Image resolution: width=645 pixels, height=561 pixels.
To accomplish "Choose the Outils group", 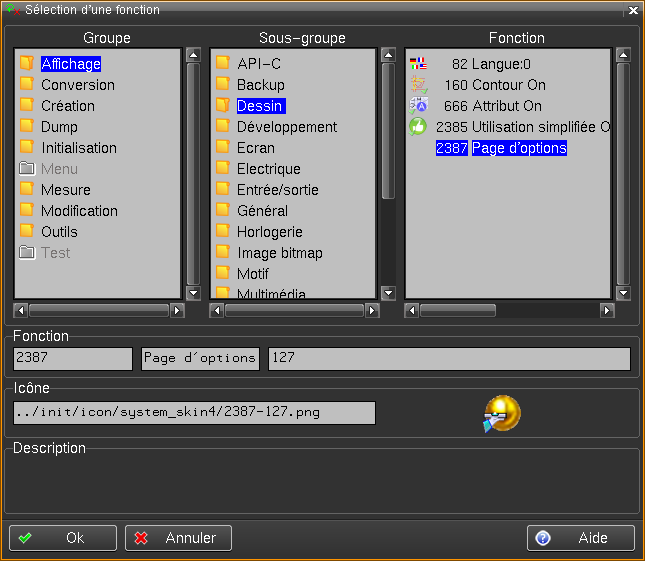I will point(59,232).
